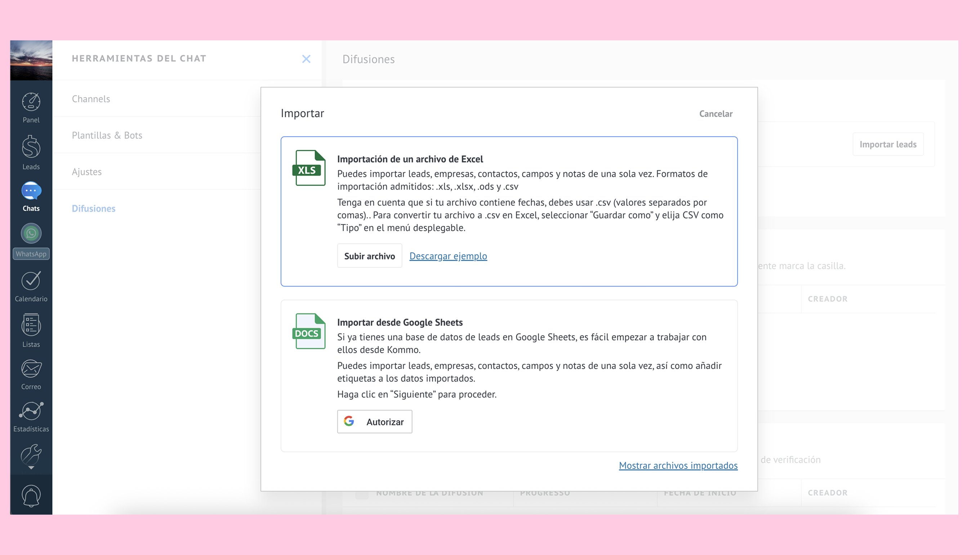Click the HERRAMIENTAS DEL CHAT header text

pyautogui.click(x=139, y=58)
